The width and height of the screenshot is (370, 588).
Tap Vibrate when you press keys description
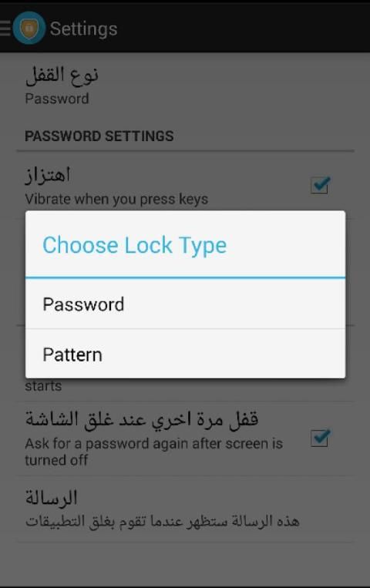coord(116,199)
